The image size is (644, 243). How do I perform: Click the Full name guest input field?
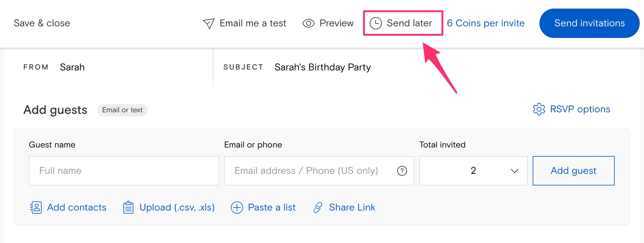[124, 171]
